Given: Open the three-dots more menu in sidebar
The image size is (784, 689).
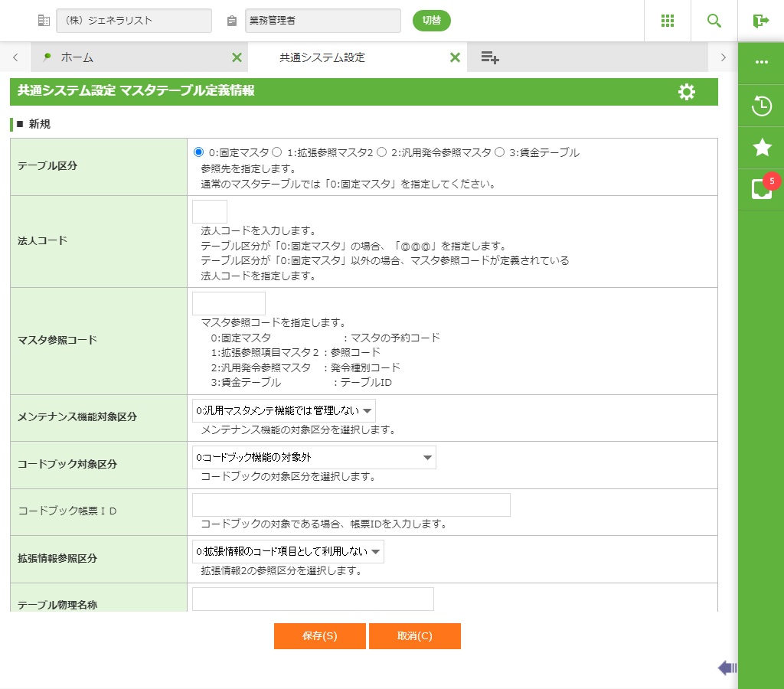Looking at the screenshot, I should tap(761, 63).
